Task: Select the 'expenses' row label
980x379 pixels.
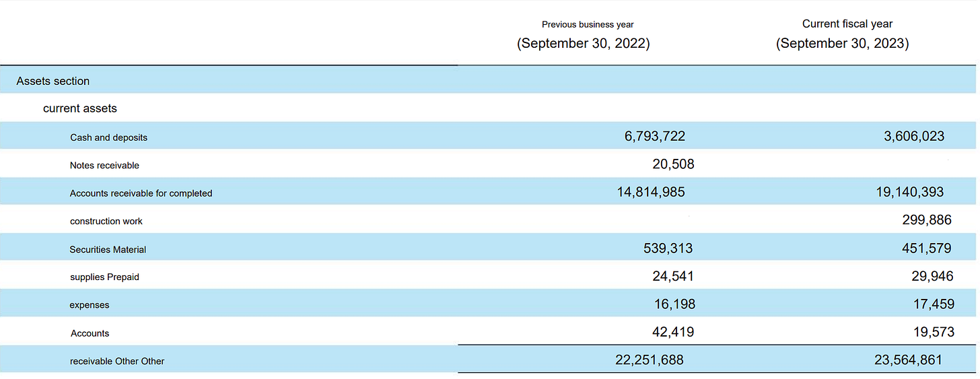Action: pos(90,306)
